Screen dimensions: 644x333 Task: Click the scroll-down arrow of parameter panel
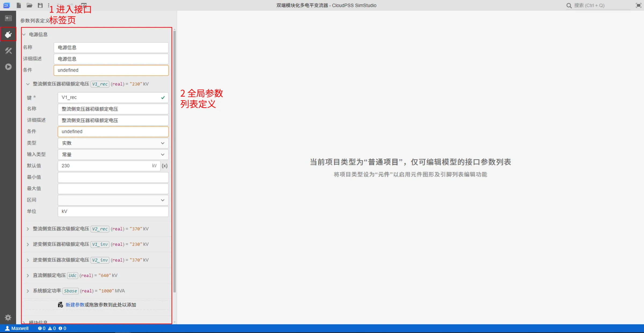click(175, 322)
